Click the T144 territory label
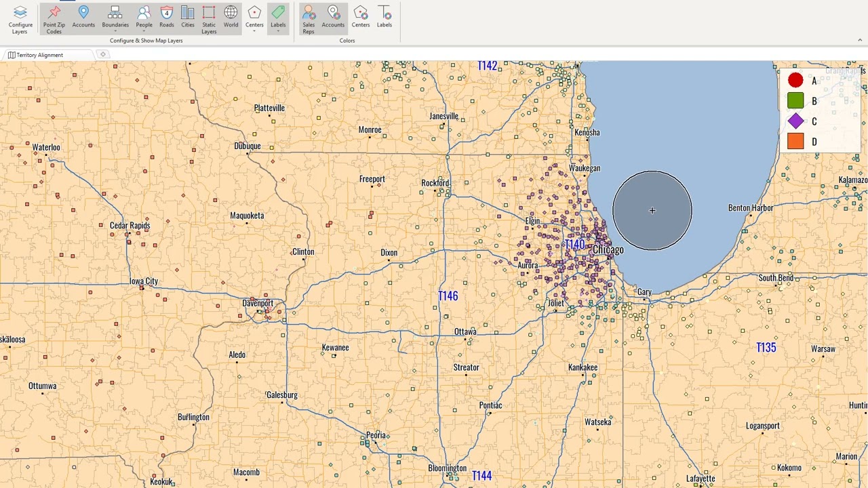This screenshot has height=488, width=868. click(x=481, y=476)
